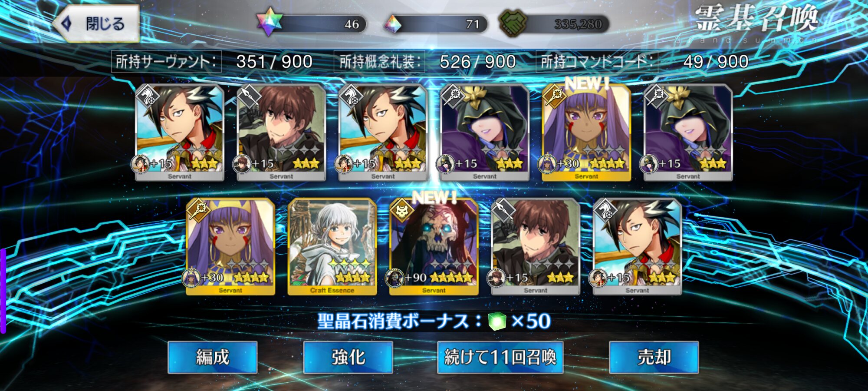This screenshot has width=868, height=391.
Task: Tap the 閉じる close button
Action: (96, 24)
